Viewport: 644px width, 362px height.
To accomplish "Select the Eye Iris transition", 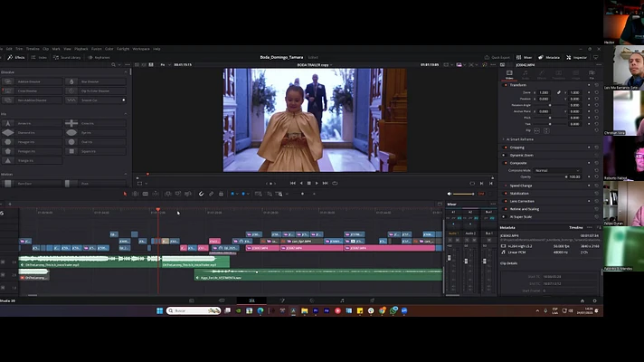I will [x=95, y=133].
